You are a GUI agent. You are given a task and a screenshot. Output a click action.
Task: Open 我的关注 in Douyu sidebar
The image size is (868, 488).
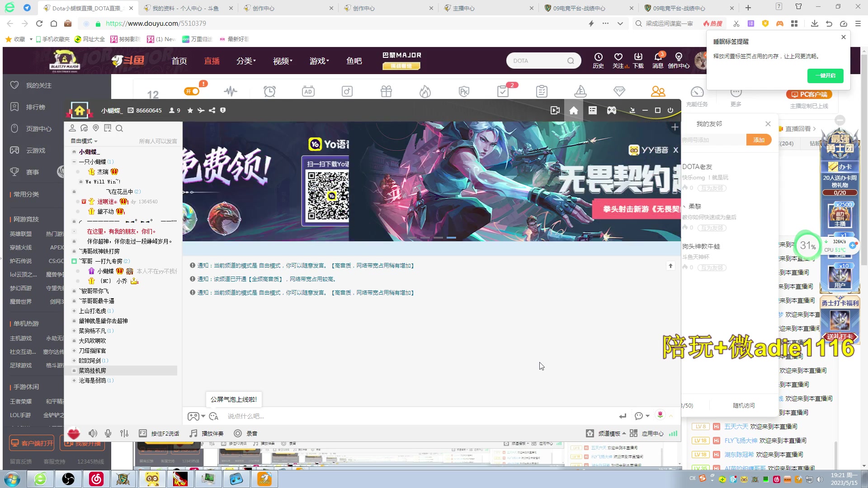click(x=32, y=85)
